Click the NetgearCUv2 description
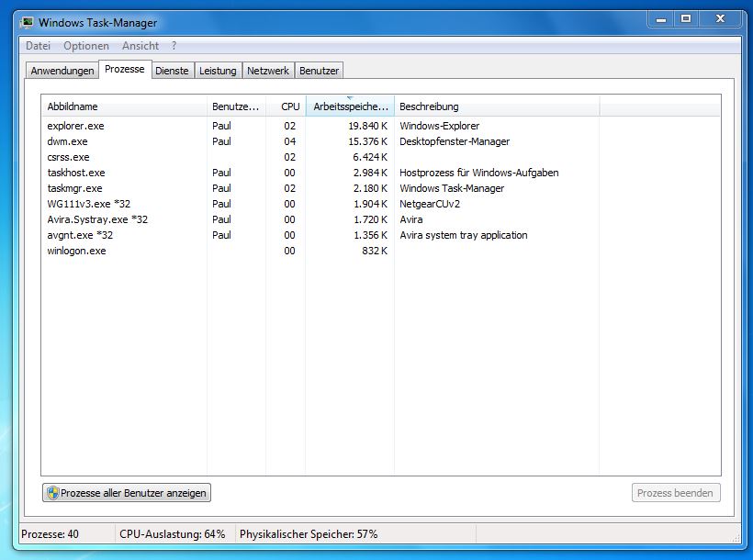This screenshot has width=753, height=560. (430, 204)
